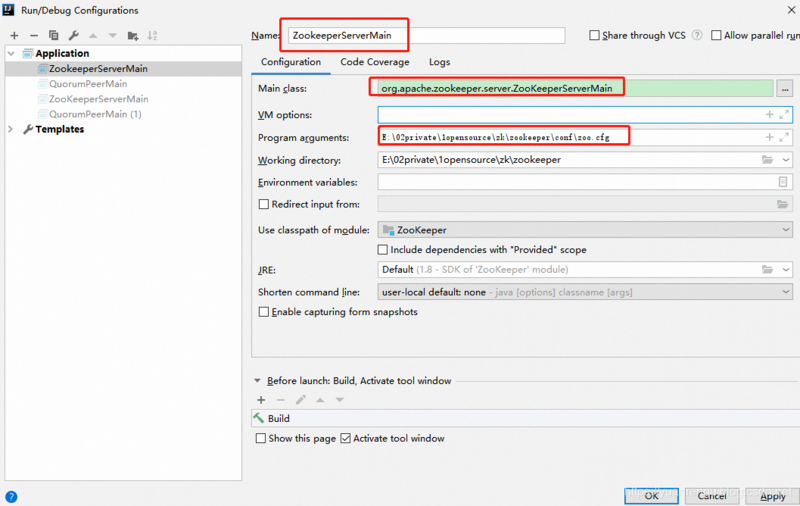Click the Cancel button
The width and height of the screenshot is (800, 506).
[711, 496]
